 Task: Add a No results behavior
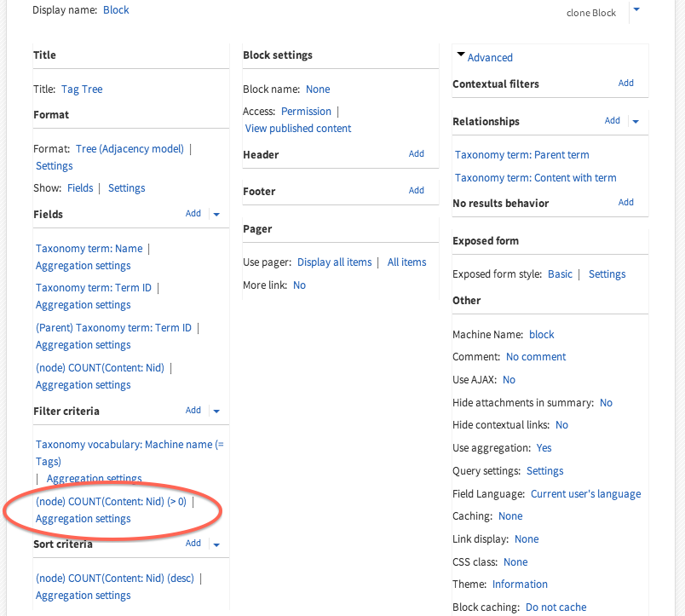pyautogui.click(x=625, y=203)
